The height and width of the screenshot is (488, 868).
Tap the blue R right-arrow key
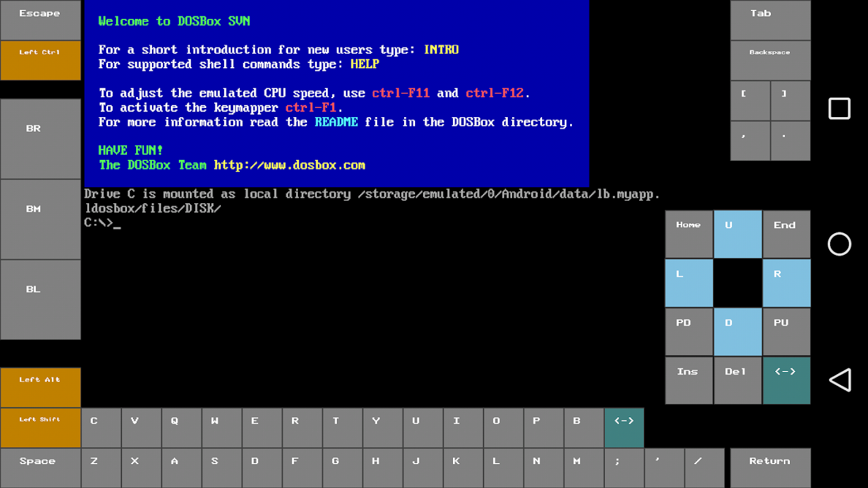tap(787, 283)
